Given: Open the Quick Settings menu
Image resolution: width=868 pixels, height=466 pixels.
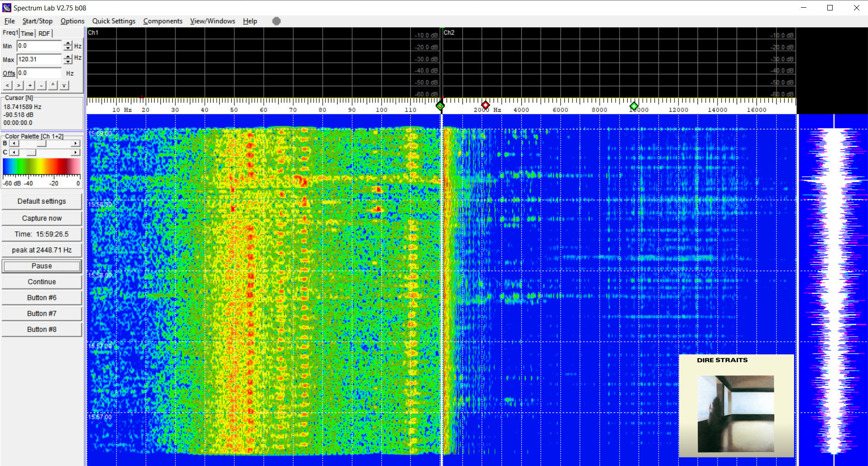Looking at the screenshot, I should coord(114,21).
